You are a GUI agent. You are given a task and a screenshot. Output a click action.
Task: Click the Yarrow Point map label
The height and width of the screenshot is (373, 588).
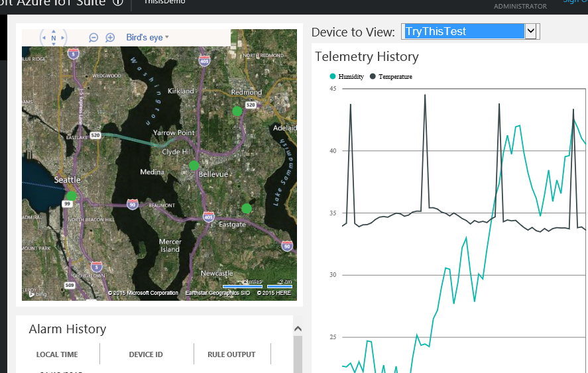[174, 133]
